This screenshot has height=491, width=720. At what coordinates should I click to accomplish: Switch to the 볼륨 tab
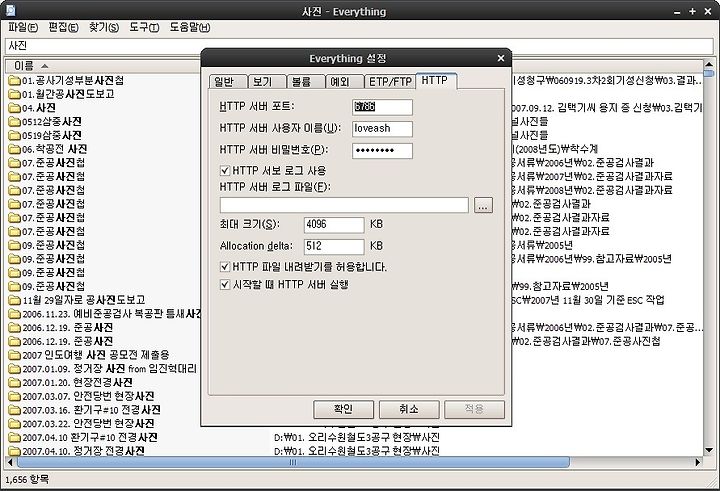point(305,82)
